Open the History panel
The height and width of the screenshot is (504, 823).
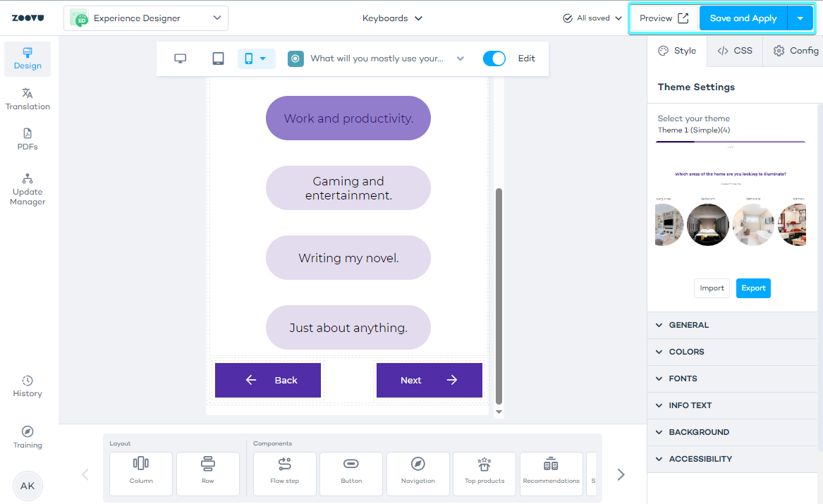click(28, 386)
